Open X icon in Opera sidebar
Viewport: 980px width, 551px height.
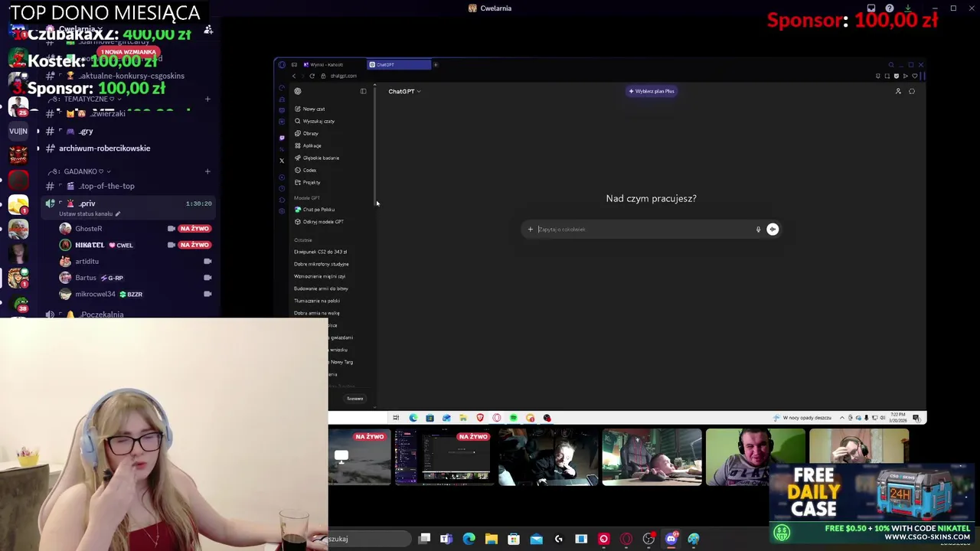[282, 161]
